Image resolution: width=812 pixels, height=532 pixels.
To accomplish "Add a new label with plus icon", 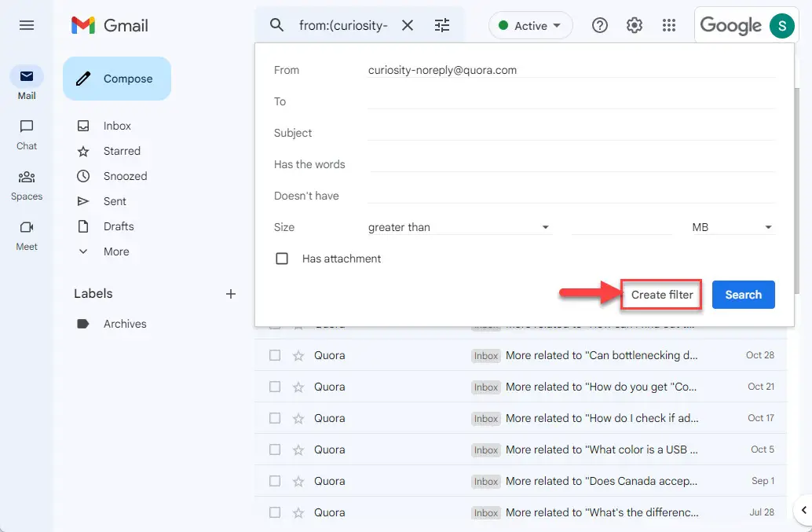I will pos(230,294).
